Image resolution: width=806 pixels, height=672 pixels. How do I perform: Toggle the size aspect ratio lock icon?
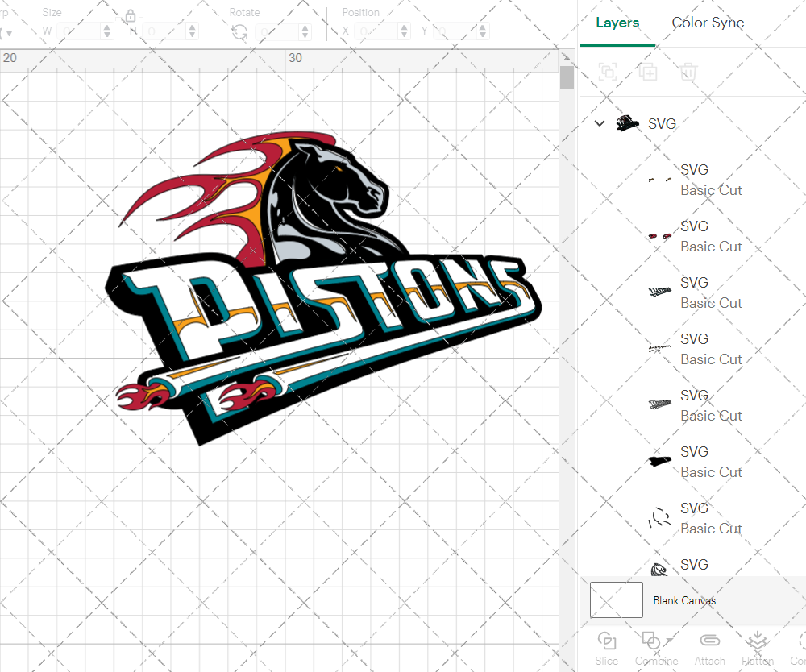coord(130,16)
